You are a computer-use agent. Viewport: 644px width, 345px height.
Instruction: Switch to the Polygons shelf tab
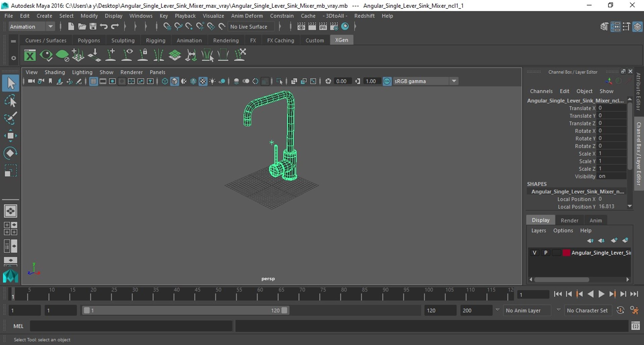(89, 40)
